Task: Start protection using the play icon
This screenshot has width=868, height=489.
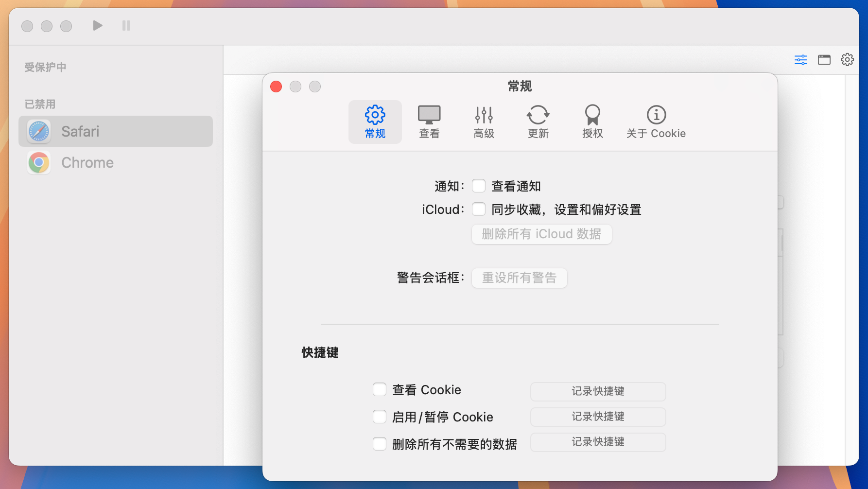Action: coord(97,26)
